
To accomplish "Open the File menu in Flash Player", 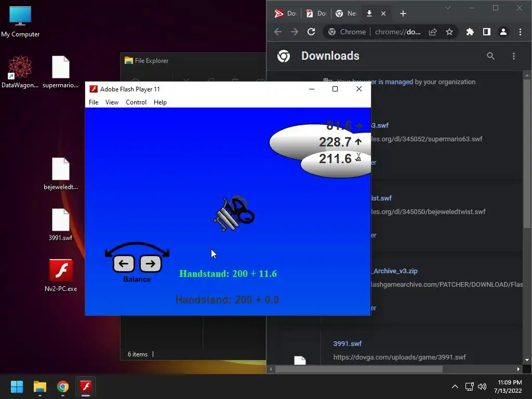I will [x=94, y=102].
